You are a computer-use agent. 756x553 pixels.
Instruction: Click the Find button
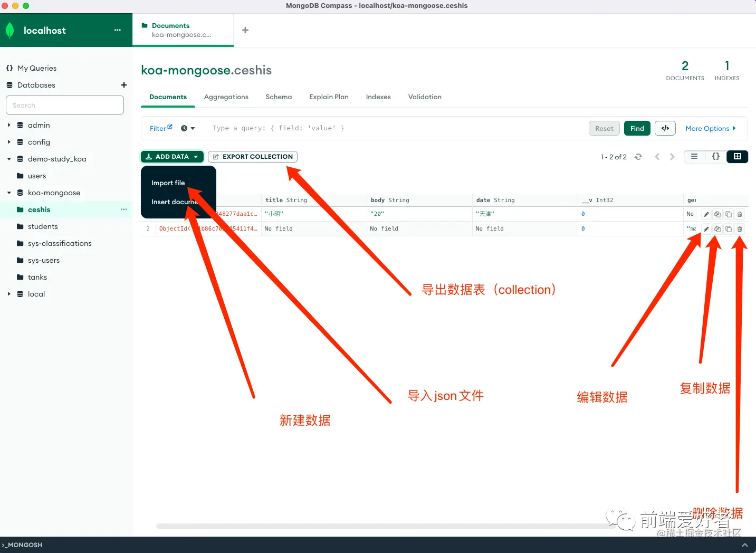tap(637, 128)
